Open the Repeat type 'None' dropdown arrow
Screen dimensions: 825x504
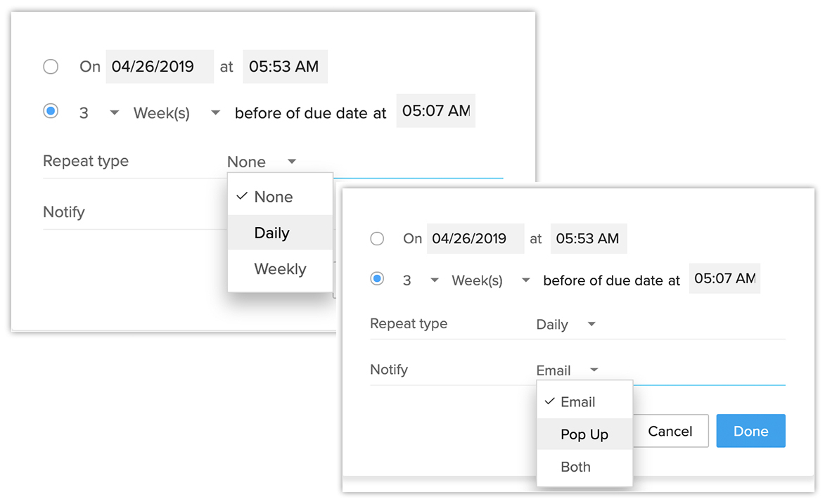291,162
